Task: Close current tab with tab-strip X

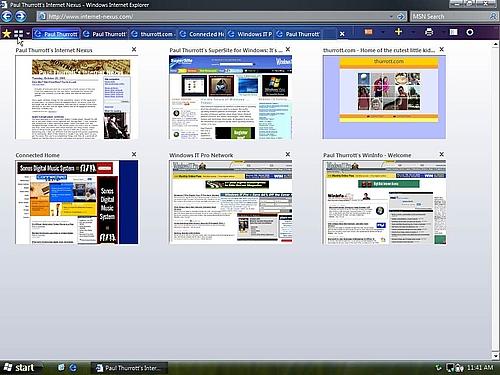Action: (x=342, y=34)
